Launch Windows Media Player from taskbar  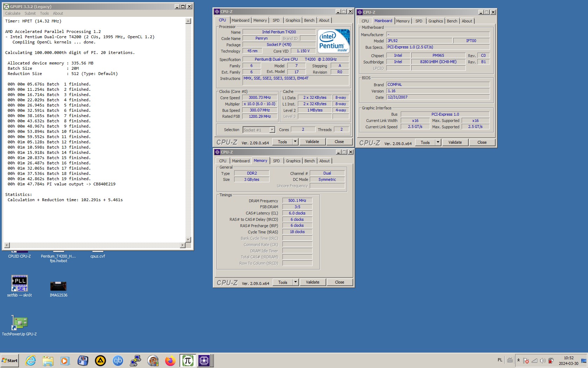pos(65,360)
